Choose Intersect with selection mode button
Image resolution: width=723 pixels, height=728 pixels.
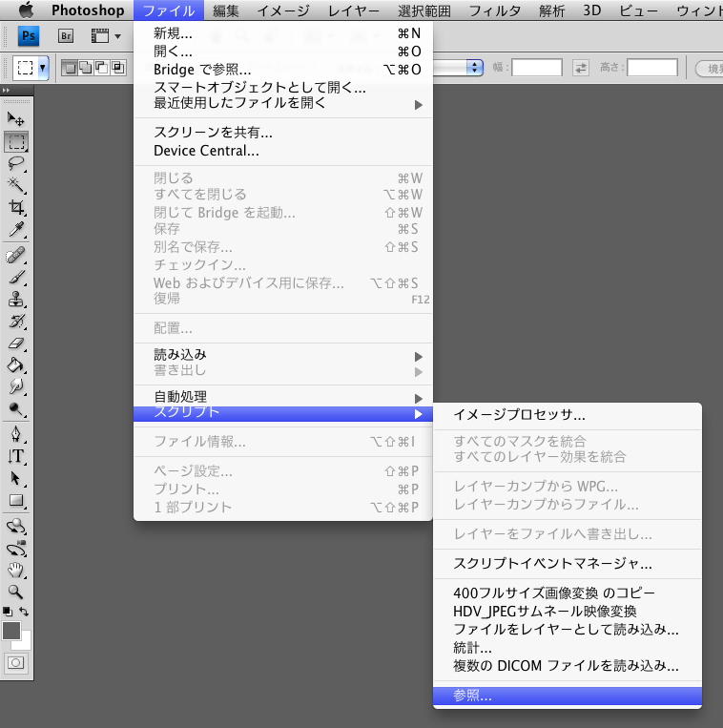pyautogui.click(x=118, y=68)
